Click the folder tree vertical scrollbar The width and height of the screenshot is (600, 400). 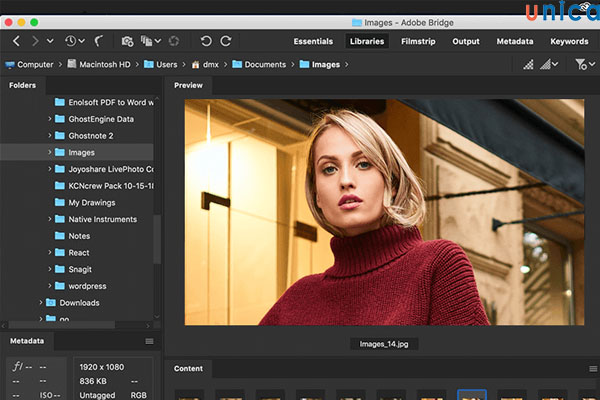point(157,239)
